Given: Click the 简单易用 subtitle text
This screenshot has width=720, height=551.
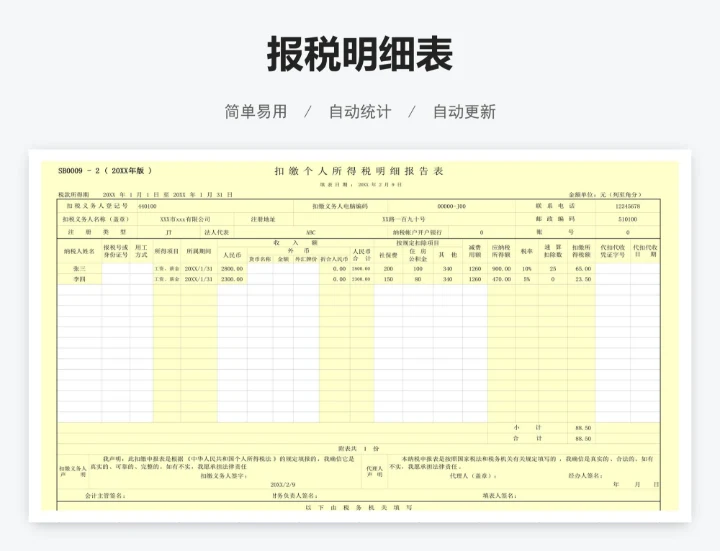Looking at the screenshot, I should pyautogui.click(x=256, y=112).
